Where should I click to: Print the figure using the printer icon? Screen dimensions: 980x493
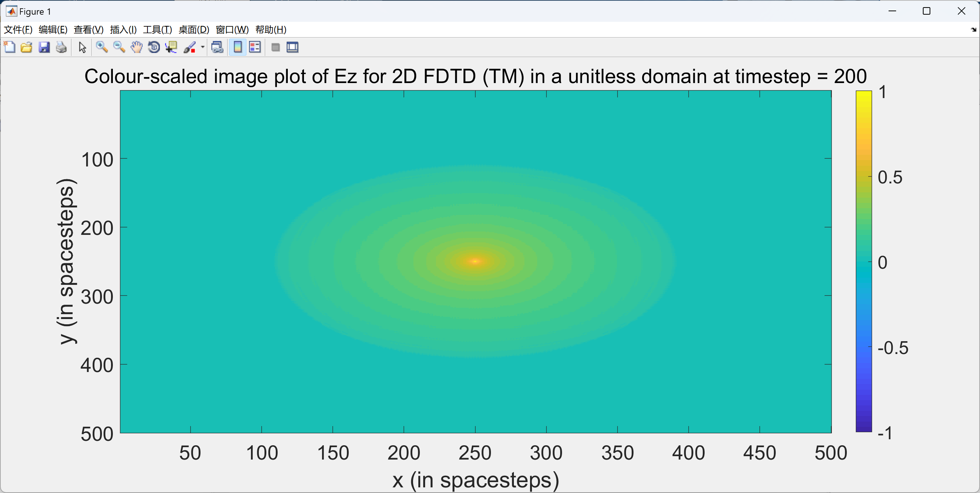pyautogui.click(x=61, y=47)
